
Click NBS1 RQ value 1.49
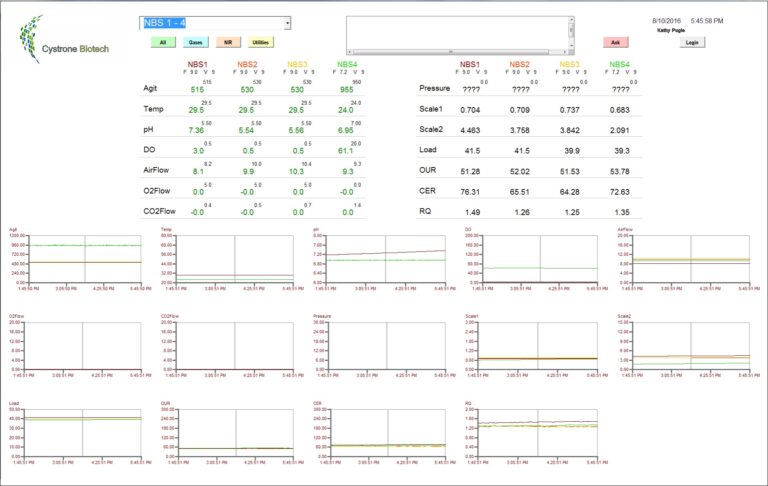coord(473,213)
